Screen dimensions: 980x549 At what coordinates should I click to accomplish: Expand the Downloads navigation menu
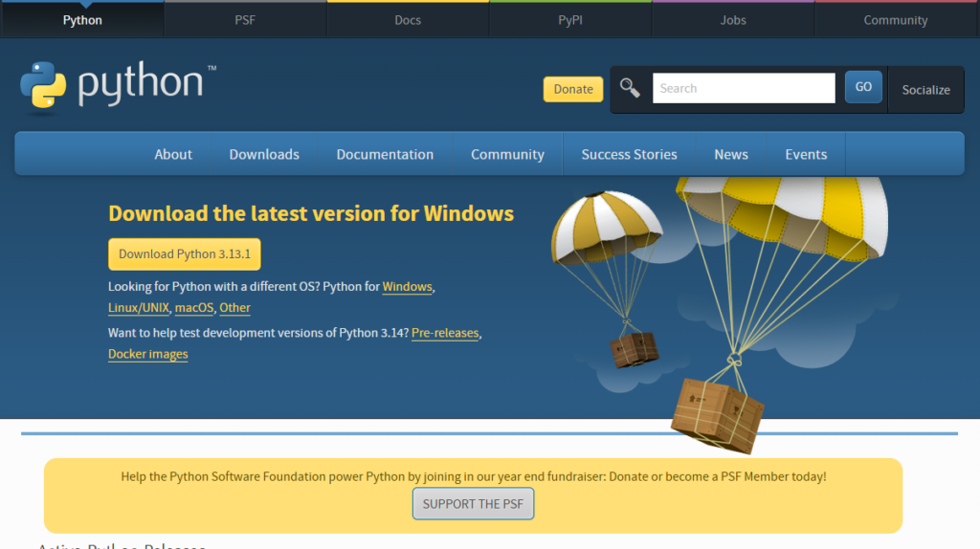[x=264, y=154]
